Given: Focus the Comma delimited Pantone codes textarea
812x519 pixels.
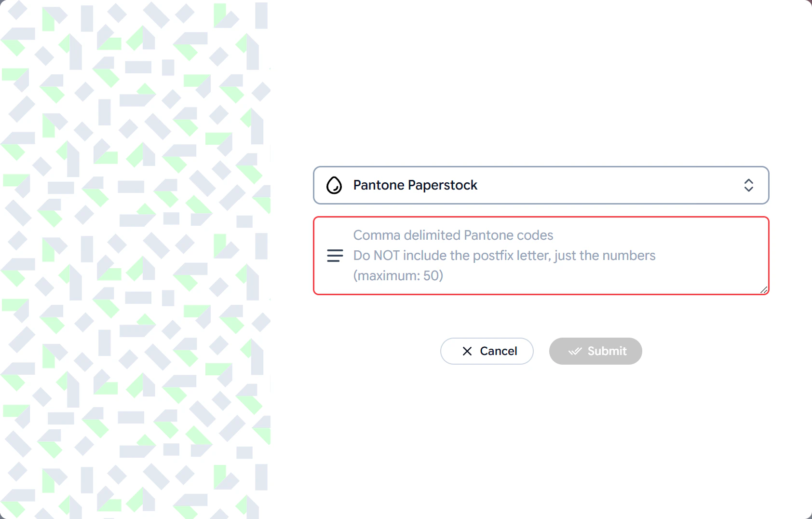Looking at the screenshot, I should click(x=541, y=256).
